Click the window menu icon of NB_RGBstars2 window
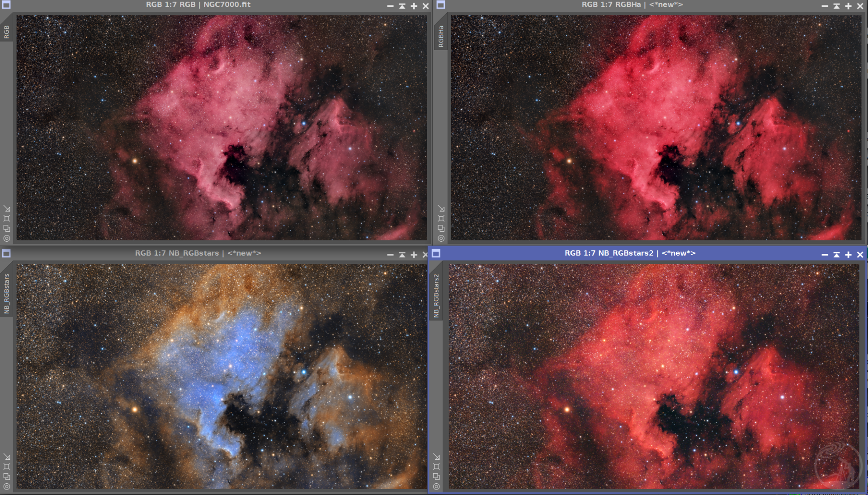 click(436, 253)
